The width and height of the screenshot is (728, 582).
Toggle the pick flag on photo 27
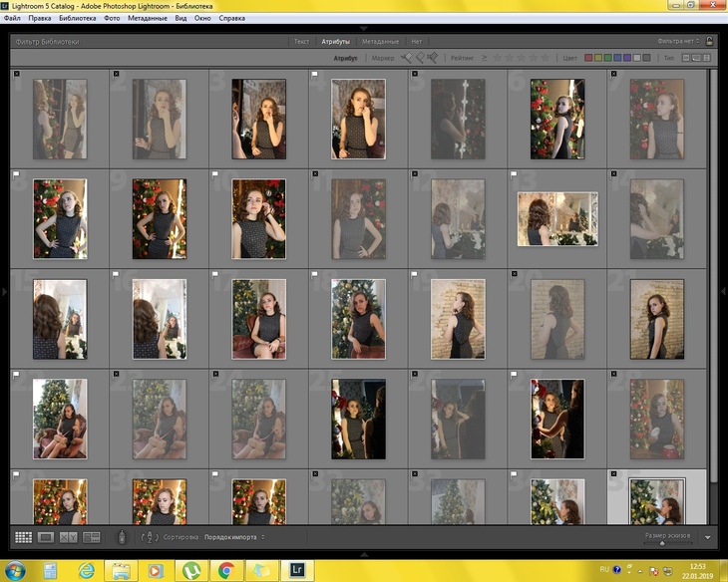pos(514,374)
